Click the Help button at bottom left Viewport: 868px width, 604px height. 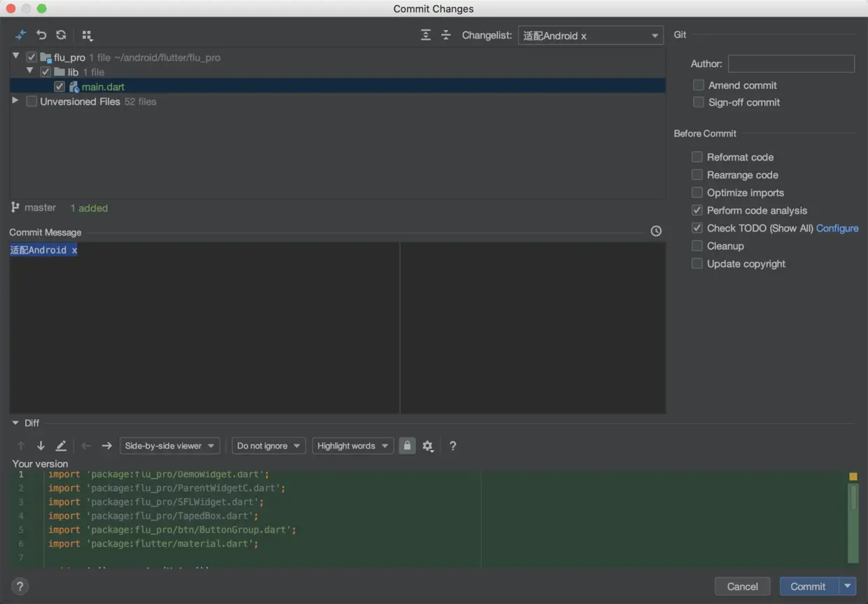[20, 587]
